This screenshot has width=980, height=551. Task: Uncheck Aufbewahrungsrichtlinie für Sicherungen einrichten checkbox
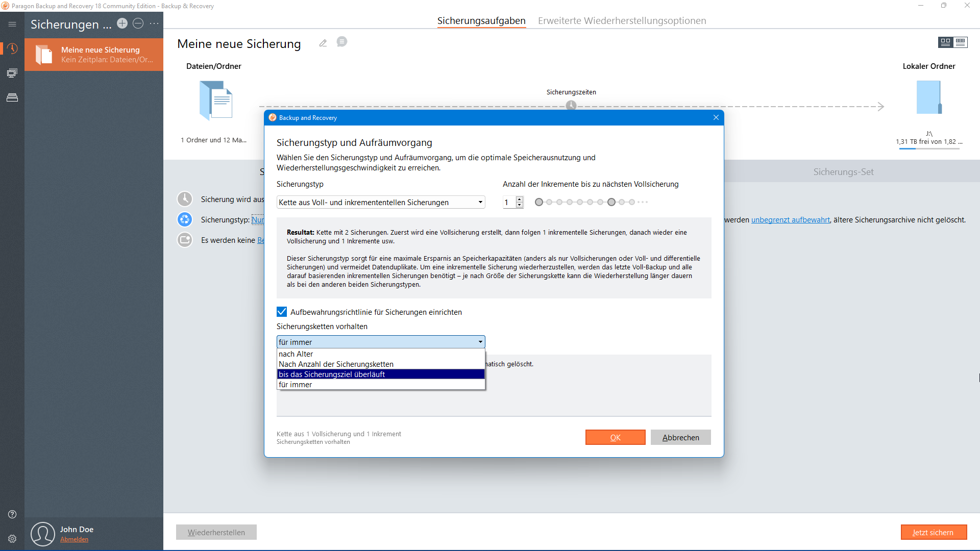(282, 312)
